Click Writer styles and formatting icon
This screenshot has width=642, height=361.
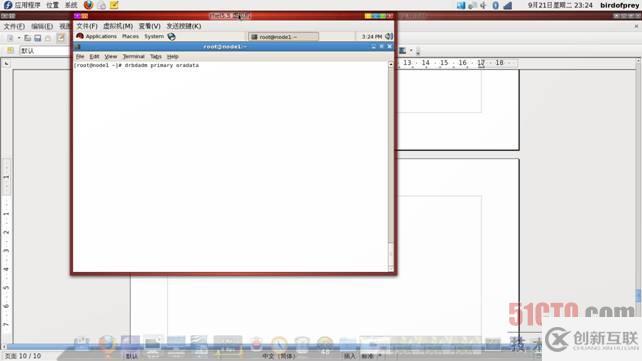tap(10, 51)
